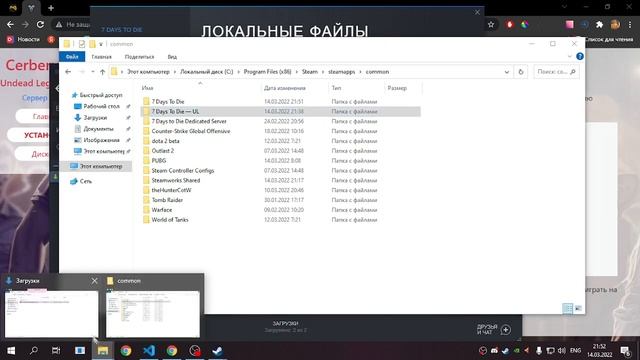
Task: Select the Tomb Raider folder
Action: (167, 200)
